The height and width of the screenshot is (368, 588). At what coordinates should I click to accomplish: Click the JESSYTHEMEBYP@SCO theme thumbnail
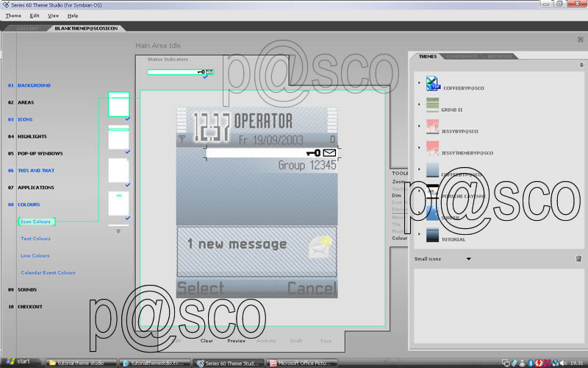pos(432,149)
